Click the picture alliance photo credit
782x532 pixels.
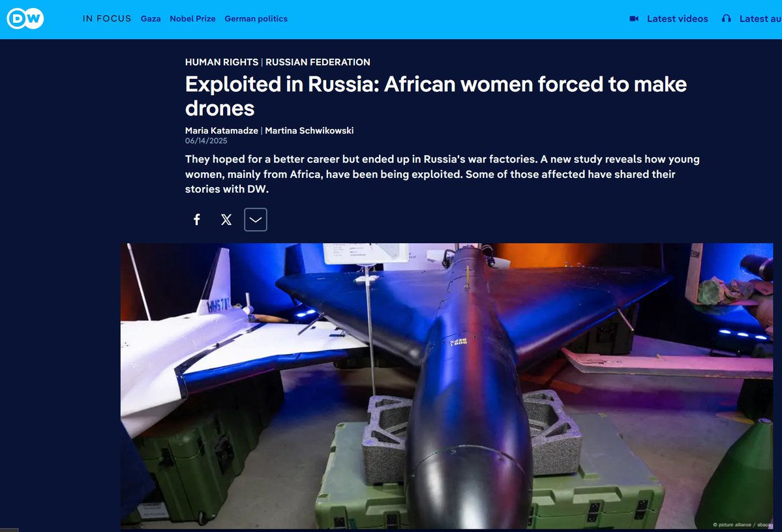[742, 525]
